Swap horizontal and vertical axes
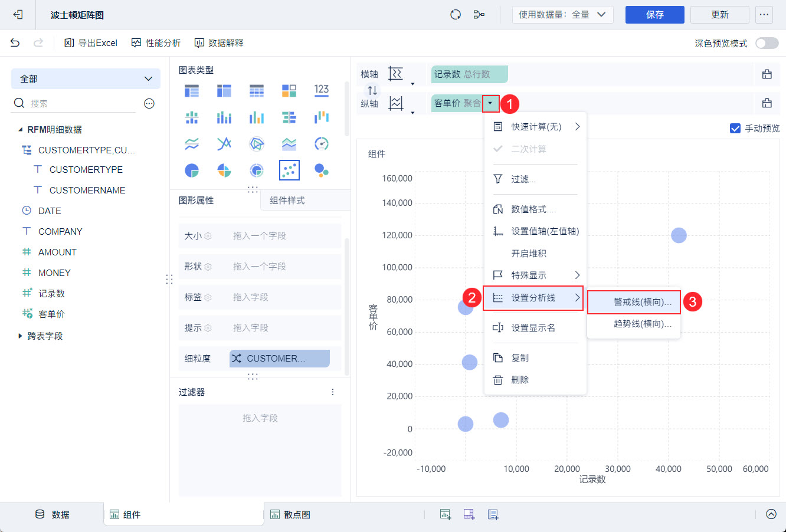Image resolution: width=786 pixels, height=532 pixels. click(x=372, y=90)
